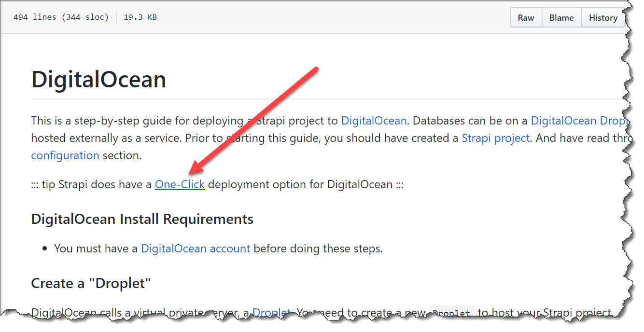The image size is (644, 332).
Task: Open the Strapi project link
Action: [496, 138]
